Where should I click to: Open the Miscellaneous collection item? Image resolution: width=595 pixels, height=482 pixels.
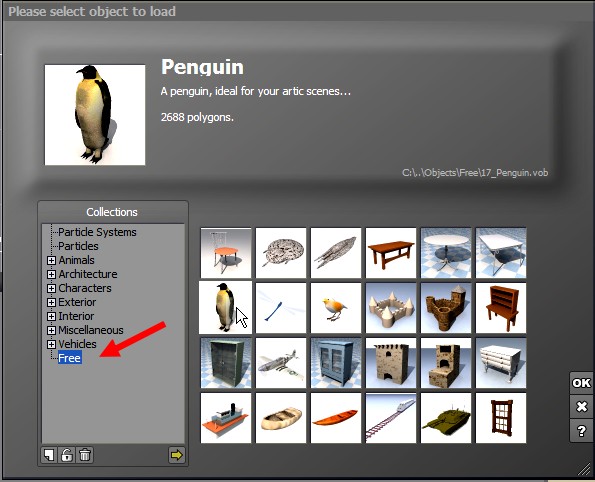[91, 330]
